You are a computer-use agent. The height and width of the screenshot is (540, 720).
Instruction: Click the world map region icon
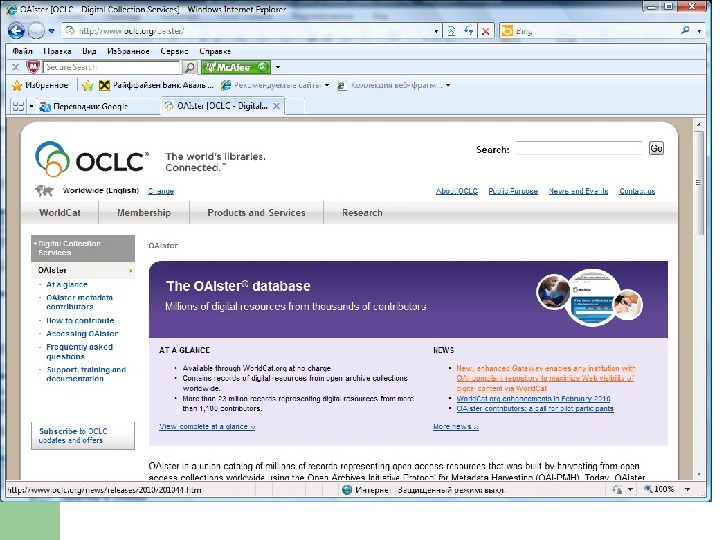[45, 190]
